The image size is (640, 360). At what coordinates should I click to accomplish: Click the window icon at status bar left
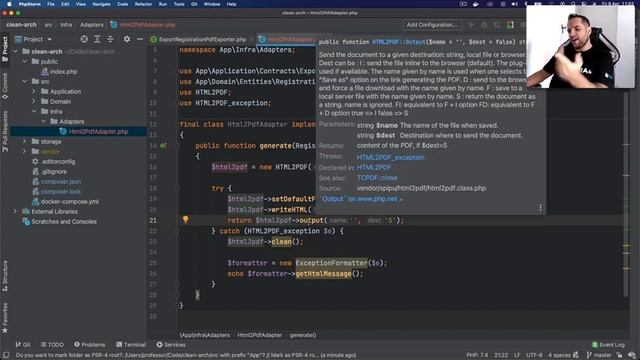tap(6, 355)
